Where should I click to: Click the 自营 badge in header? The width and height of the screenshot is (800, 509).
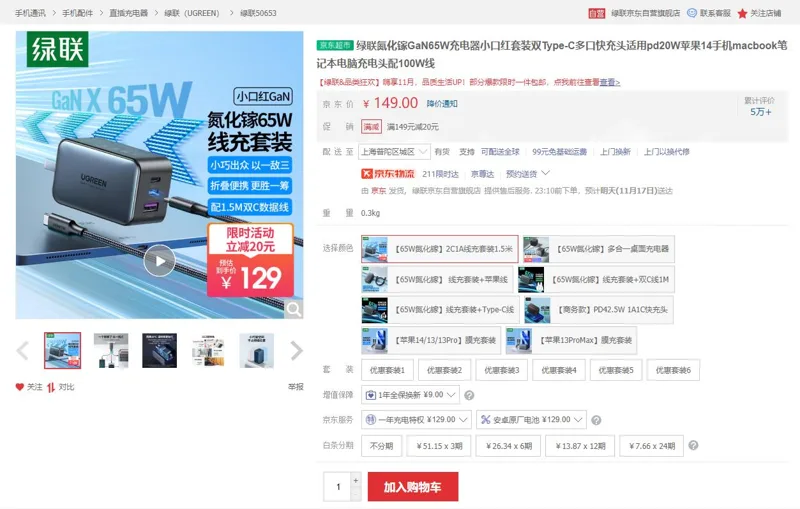tap(596, 13)
